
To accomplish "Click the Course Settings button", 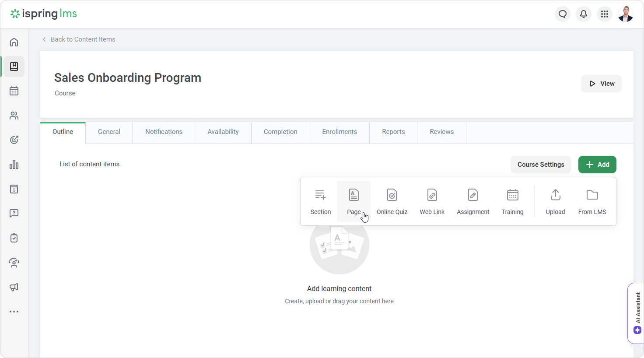I will pos(540,165).
